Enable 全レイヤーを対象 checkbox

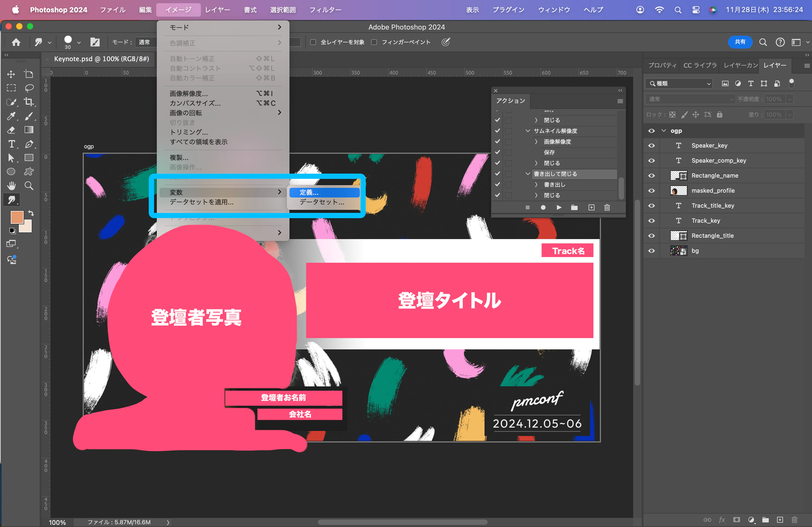313,42
